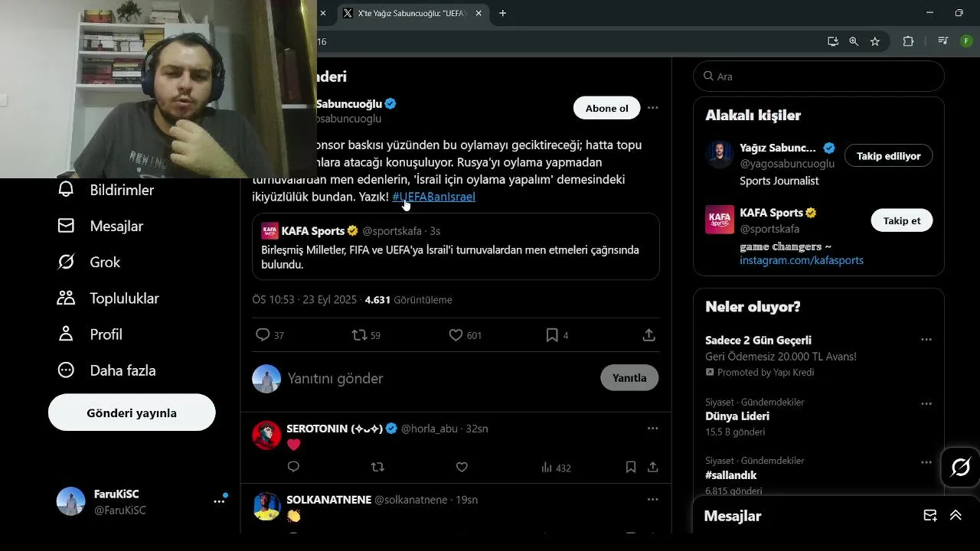The height and width of the screenshot is (551, 980).
Task: Open Profil page in sidebar
Action: [90, 334]
